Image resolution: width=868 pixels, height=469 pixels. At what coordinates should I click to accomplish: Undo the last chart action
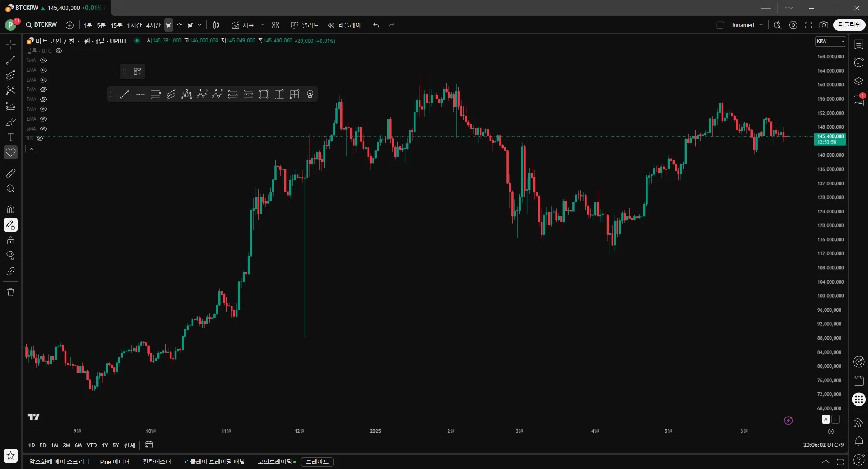[x=376, y=25]
